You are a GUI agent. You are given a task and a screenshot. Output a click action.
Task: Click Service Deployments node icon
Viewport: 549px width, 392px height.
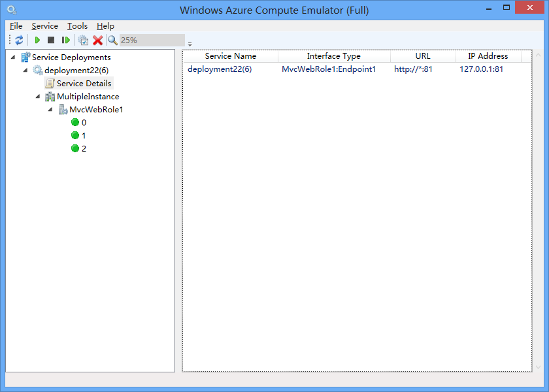point(25,57)
